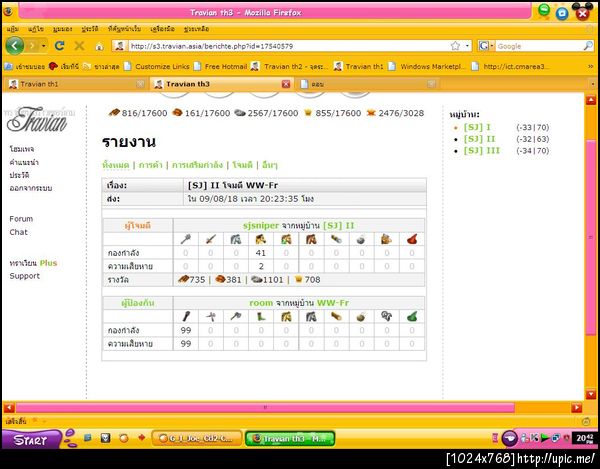
Task: Open the second menu bar item (Edit)
Action: [36, 29]
